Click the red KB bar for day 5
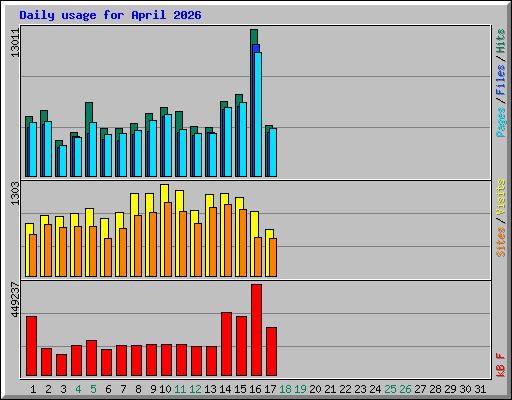The image size is (512, 400). pyautogui.click(x=91, y=358)
